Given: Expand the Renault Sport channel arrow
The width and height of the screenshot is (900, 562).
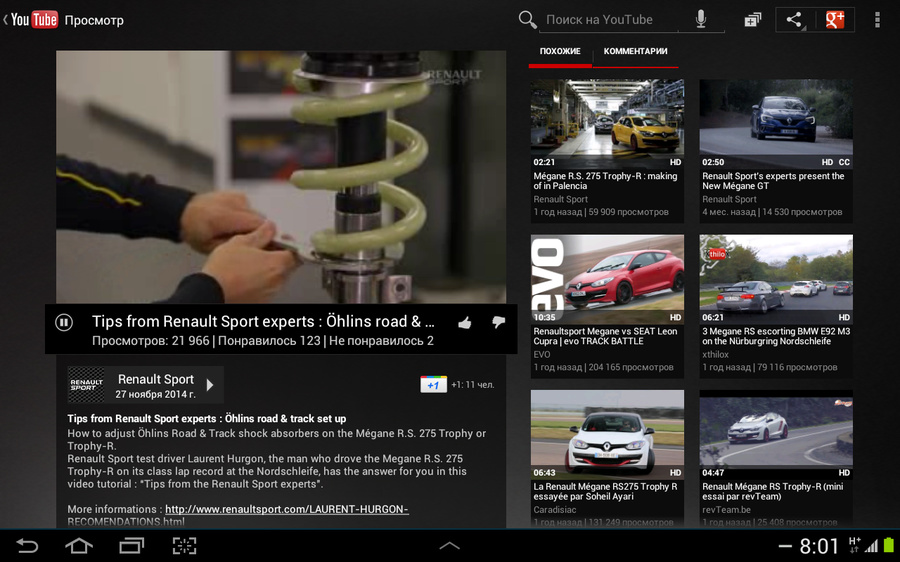Looking at the screenshot, I should click(210, 385).
